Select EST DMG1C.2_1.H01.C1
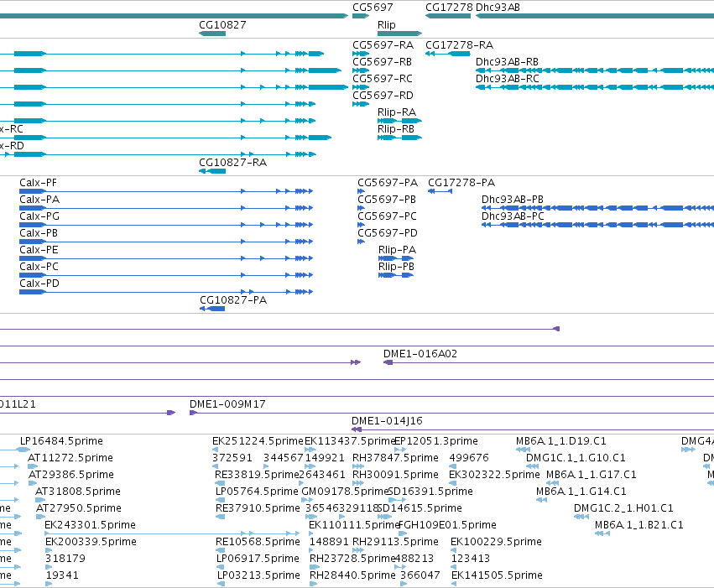This screenshot has height=588, width=714. tap(623, 508)
